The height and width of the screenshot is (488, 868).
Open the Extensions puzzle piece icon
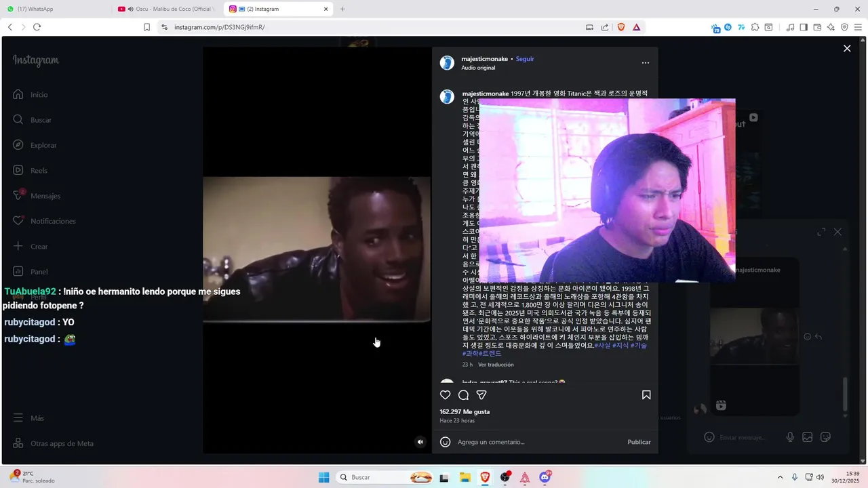tap(755, 27)
